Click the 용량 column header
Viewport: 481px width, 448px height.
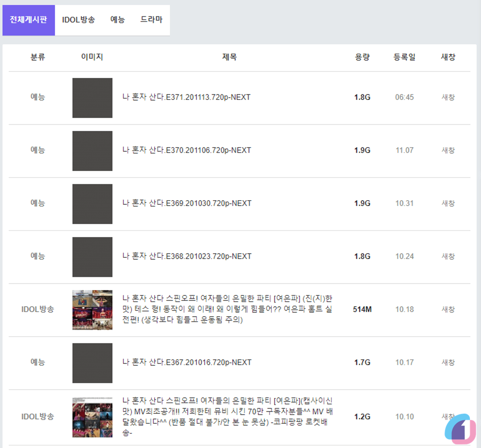pyautogui.click(x=362, y=57)
